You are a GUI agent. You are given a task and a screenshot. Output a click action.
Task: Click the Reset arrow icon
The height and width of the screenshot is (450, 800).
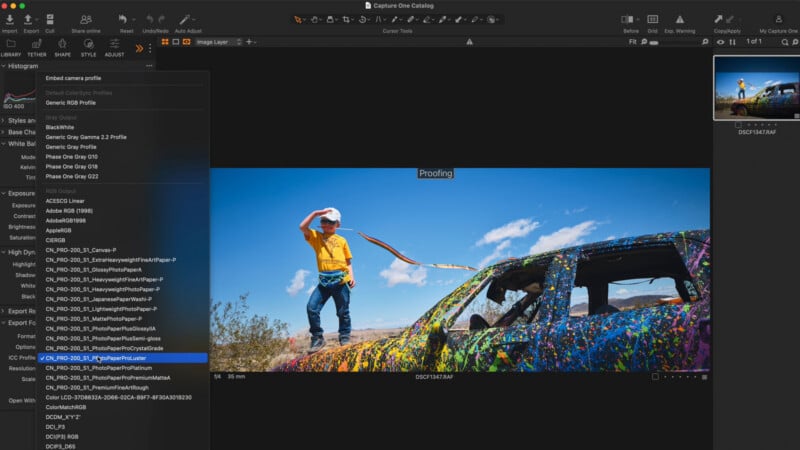tap(122, 19)
